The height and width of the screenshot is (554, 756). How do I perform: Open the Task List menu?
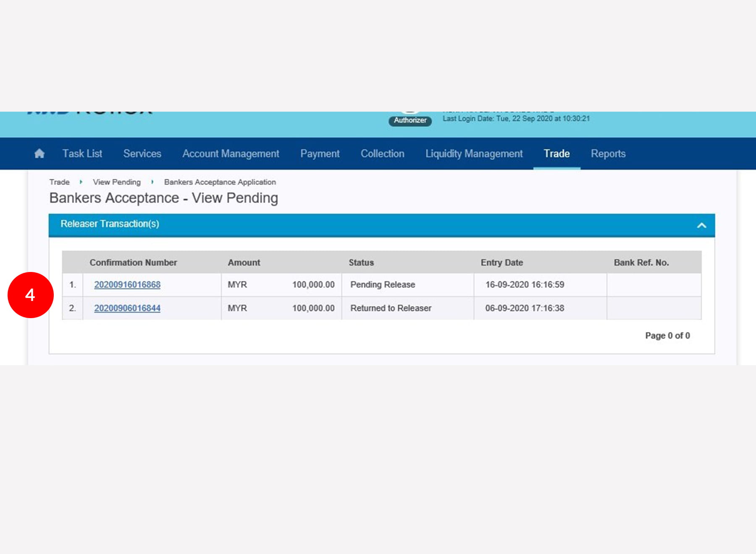coord(82,154)
